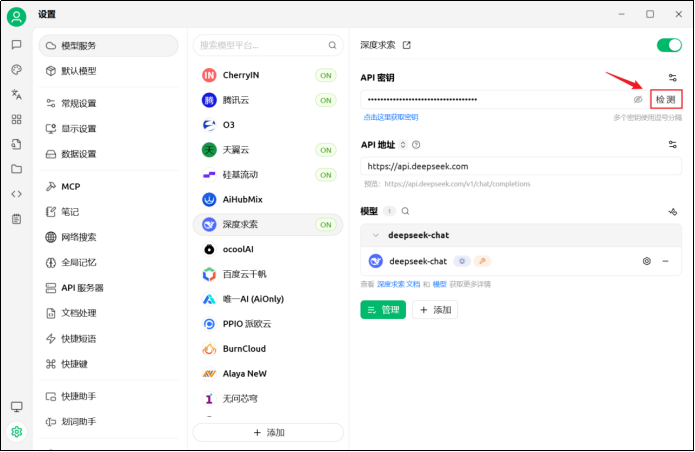The height and width of the screenshot is (452, 695).
Task: Open 划词助手 settings section
Action: [x=109, y=421]
